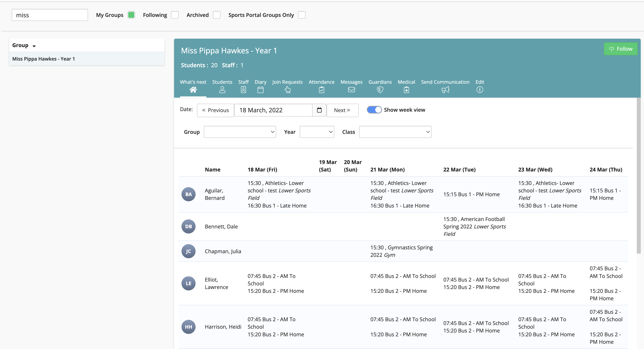Click Chapman's Gymnastics Spring 2022 entry
Image resolution: width=644 pixels, height=349 pixels.
tap(401, 251)
